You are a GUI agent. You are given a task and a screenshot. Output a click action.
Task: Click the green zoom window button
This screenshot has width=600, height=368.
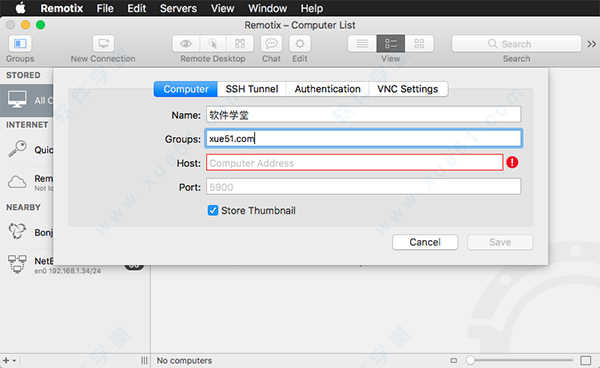click(41, 25)
